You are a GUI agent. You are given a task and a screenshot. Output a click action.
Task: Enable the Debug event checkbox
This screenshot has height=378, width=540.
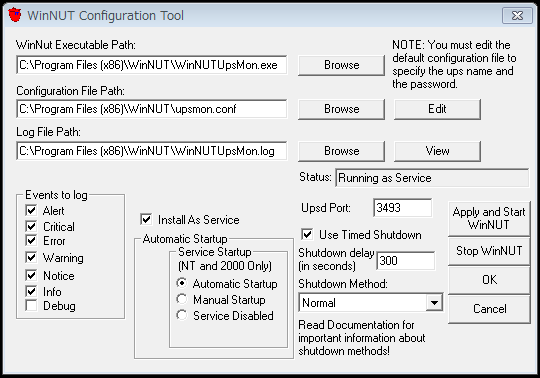(x=31, y=305)
